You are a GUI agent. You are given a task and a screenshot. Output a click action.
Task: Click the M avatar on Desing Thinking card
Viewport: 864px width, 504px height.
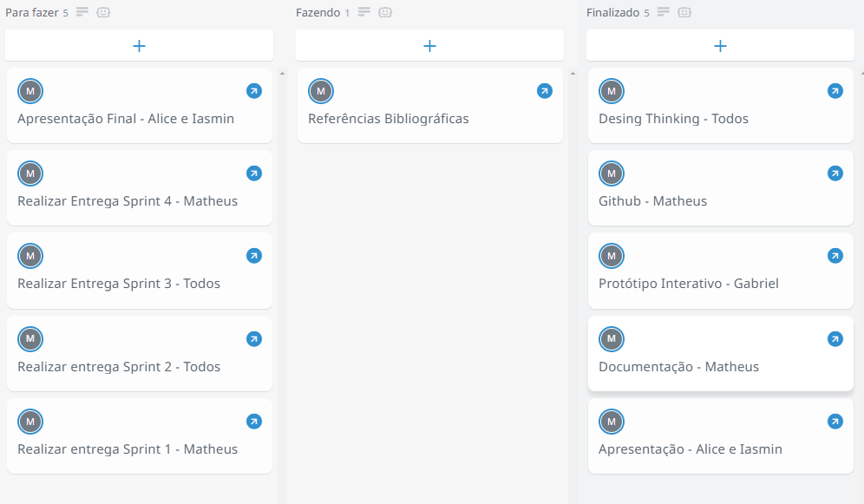tap(612, 91)
